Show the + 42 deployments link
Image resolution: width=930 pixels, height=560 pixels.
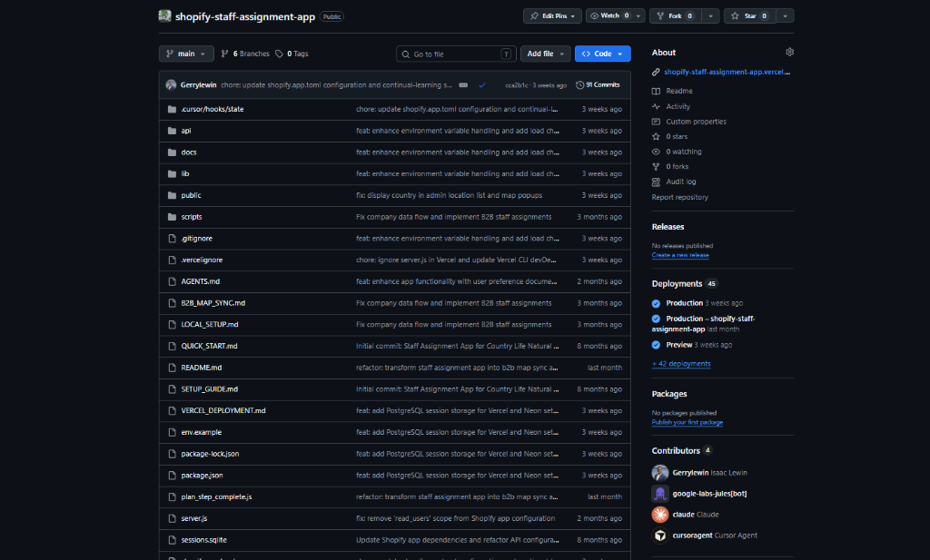point(681,364)
